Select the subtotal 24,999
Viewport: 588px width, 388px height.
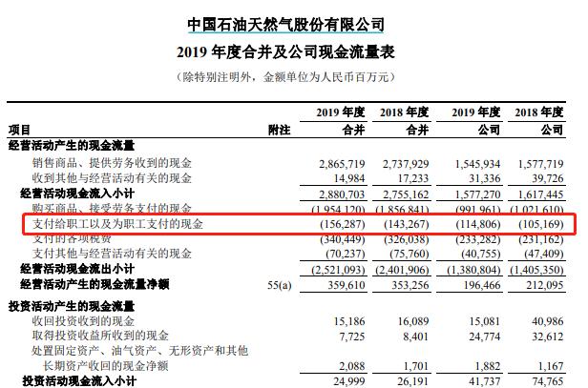(349, 381)
